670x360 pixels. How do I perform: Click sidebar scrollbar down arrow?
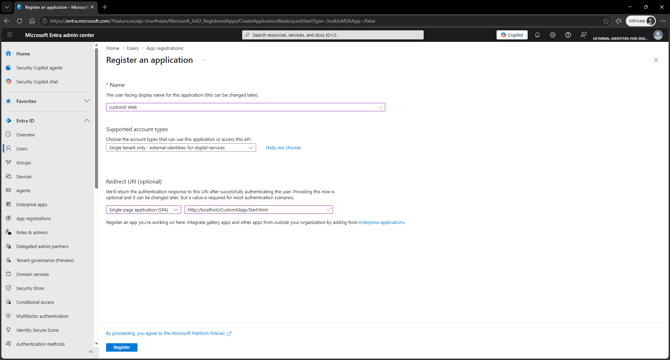point(96,344)
